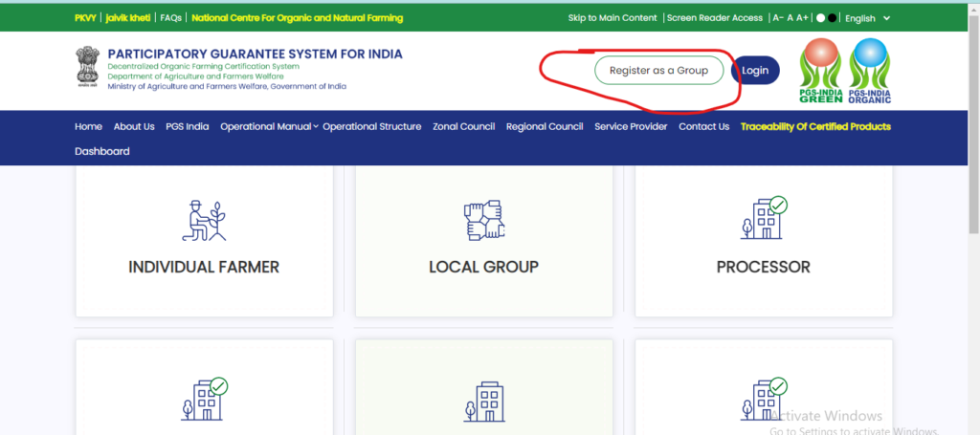Decrease font size with A-
Viewport: 980px width, 435px height.
tap(778, 18)
